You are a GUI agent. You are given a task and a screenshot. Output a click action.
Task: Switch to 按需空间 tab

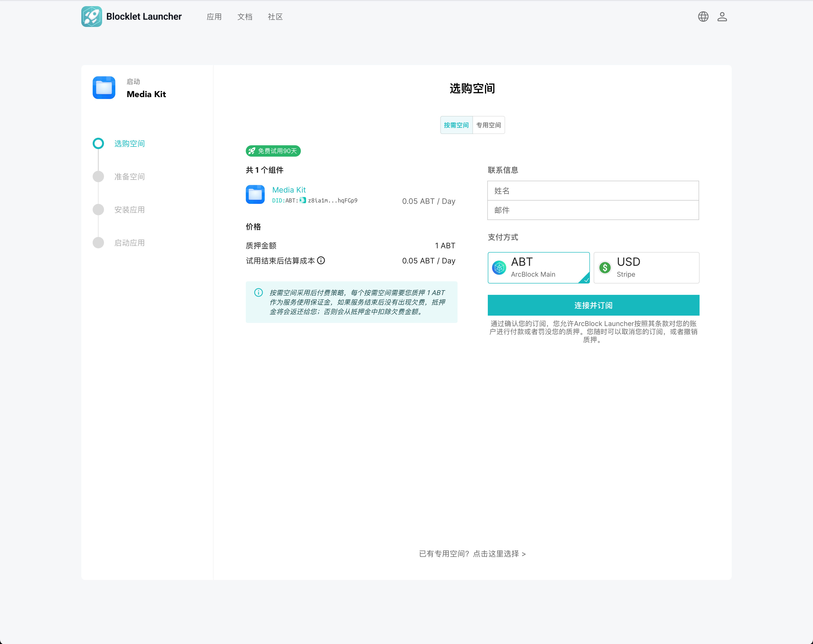coord(456,125)
